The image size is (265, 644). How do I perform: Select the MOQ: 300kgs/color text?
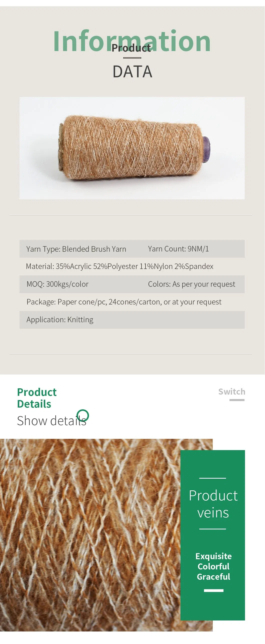pos(57,284)
